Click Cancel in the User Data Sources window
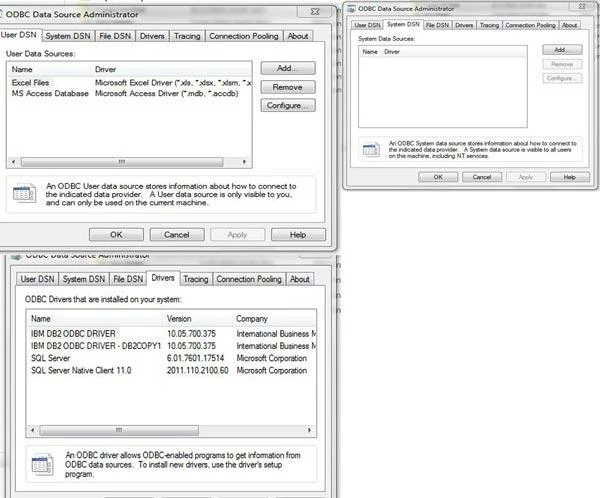Viewport: 600px width, 498px height. coord(177,235)
